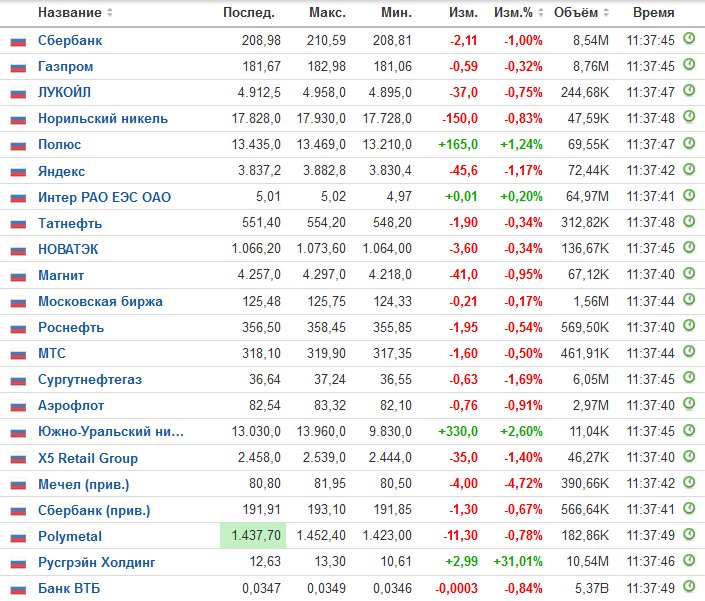Viewport: 705px width, 601px height.
Task: Click the Послед. column header
Action: coord(249,13)
